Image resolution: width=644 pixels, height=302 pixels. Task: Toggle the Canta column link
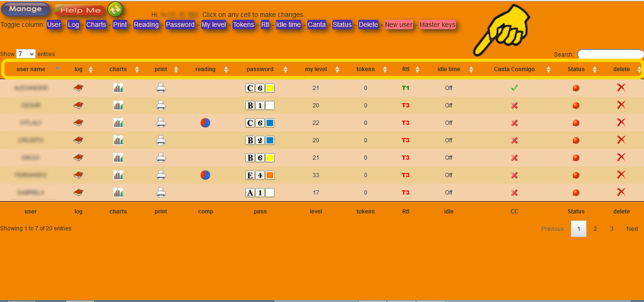click(317, 24)
